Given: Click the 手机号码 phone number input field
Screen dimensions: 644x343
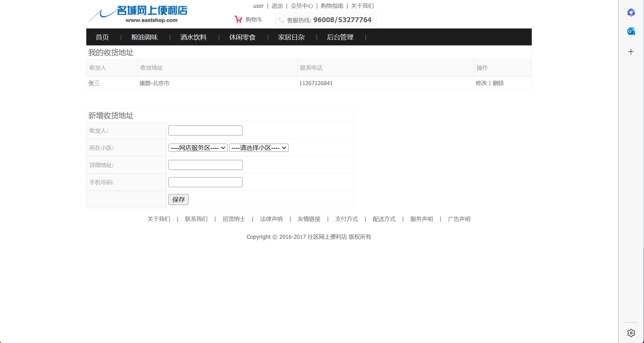Looking at the screenshot, I should point(205,182).
